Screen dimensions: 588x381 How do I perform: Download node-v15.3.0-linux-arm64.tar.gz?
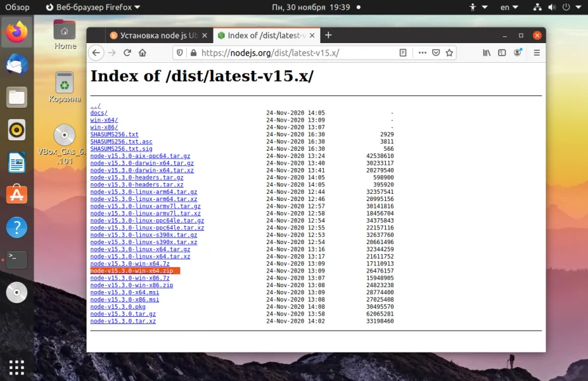(x=143, y=192)
